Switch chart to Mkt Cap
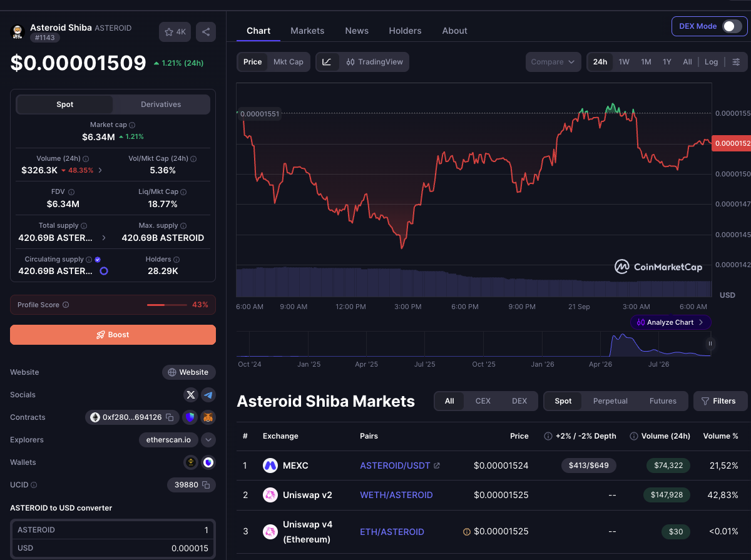Image resolution: width=751 pixels, height=560 pixels. (289, 62)
